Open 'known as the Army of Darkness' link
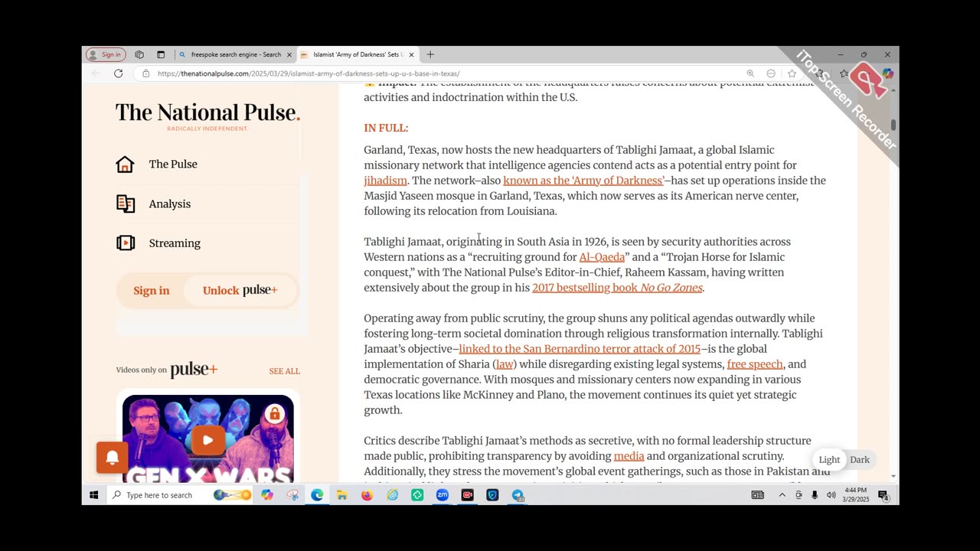The width and height of the screenshot is (980, 551). pos(583,181)
